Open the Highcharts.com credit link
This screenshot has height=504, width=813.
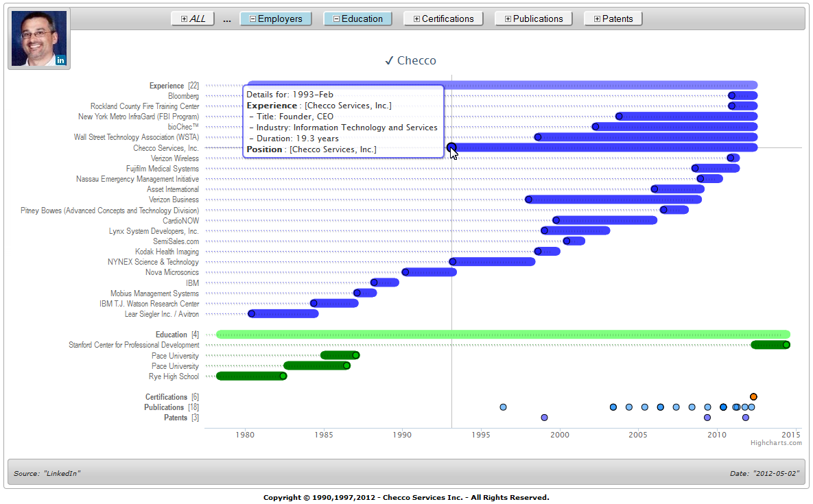[x=776, y=443]
